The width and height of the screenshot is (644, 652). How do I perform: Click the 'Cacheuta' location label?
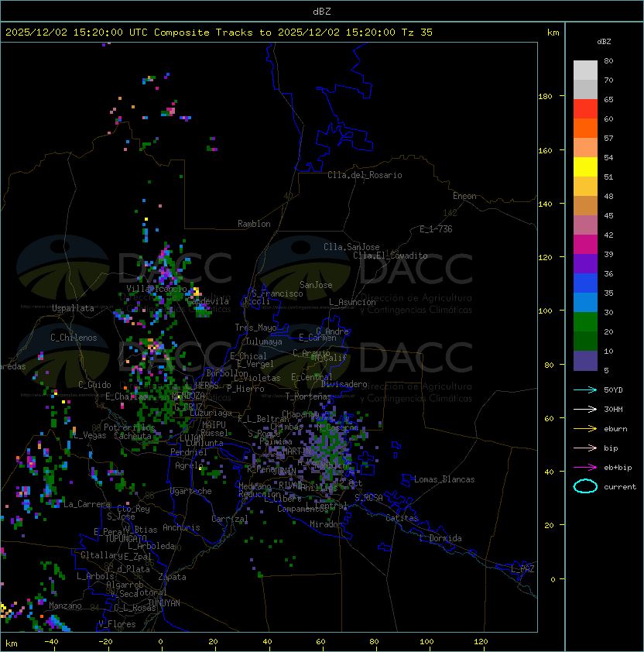point(132,436)
